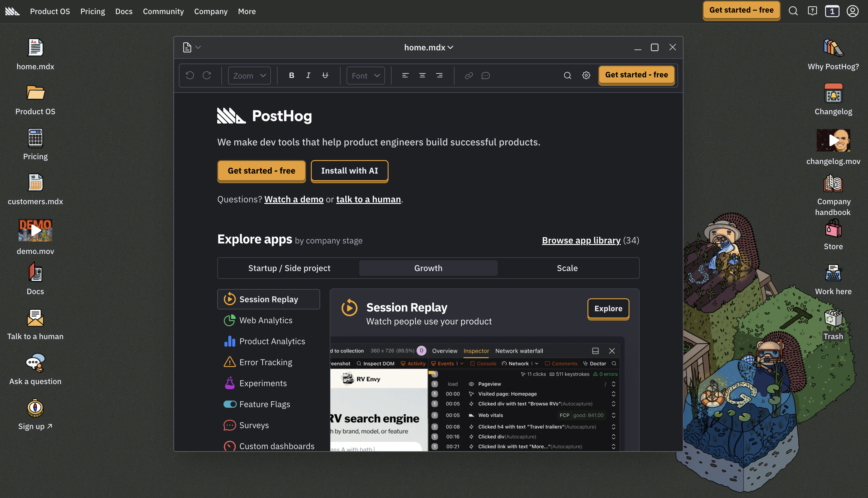Undo the last edit in toolbar
This screenshot has height=498, width=868.
coord(190,75)
